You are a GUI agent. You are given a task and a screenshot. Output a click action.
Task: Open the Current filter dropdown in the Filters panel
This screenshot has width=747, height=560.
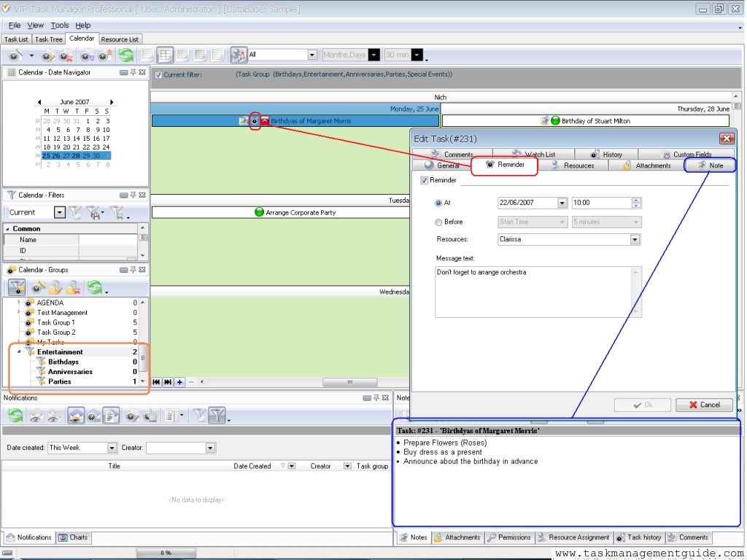pyautogui.click(x=60, y=212)
